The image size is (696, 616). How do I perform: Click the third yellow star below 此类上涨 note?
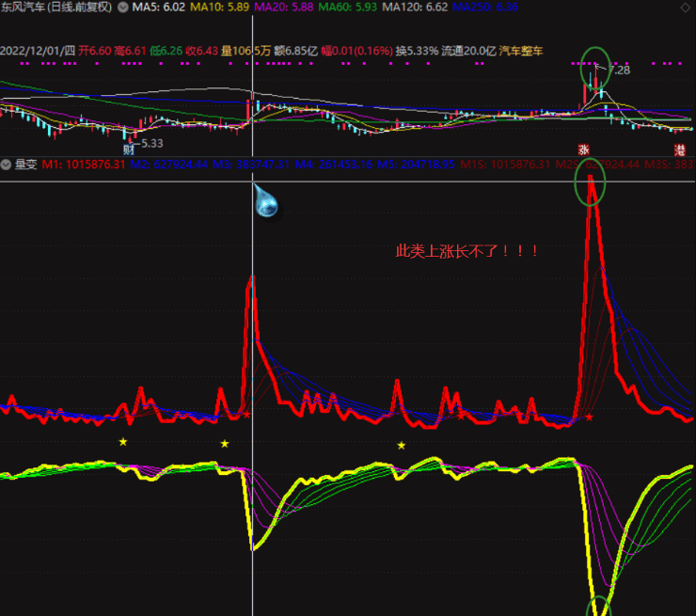pos(402,445)
